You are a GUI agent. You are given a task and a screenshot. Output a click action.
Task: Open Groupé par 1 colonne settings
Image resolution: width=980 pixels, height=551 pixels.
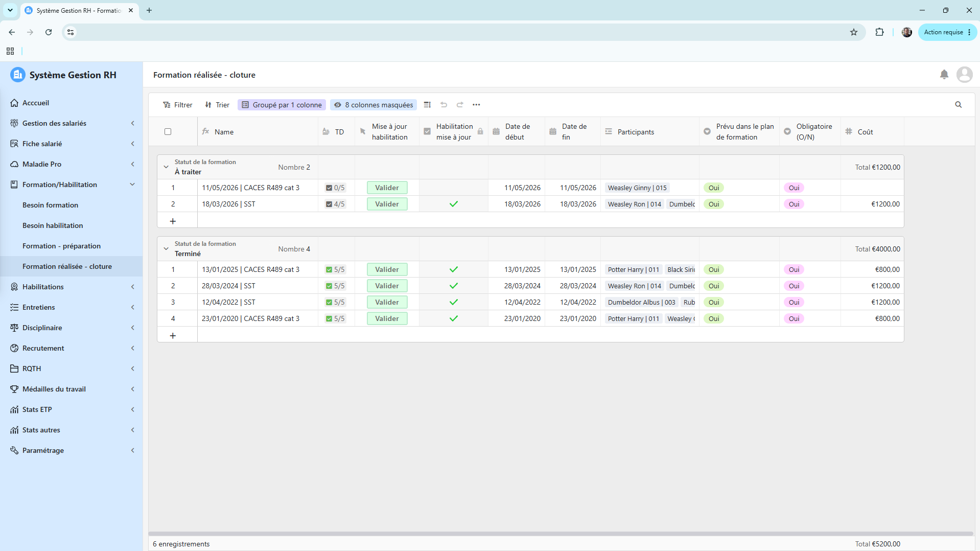click(x=282, y=105)
